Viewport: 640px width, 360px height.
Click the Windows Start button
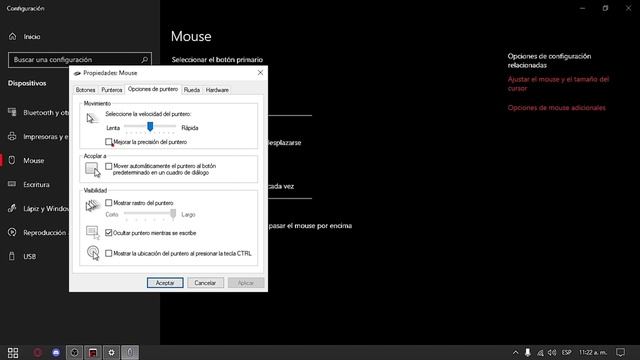pos(13,353)
